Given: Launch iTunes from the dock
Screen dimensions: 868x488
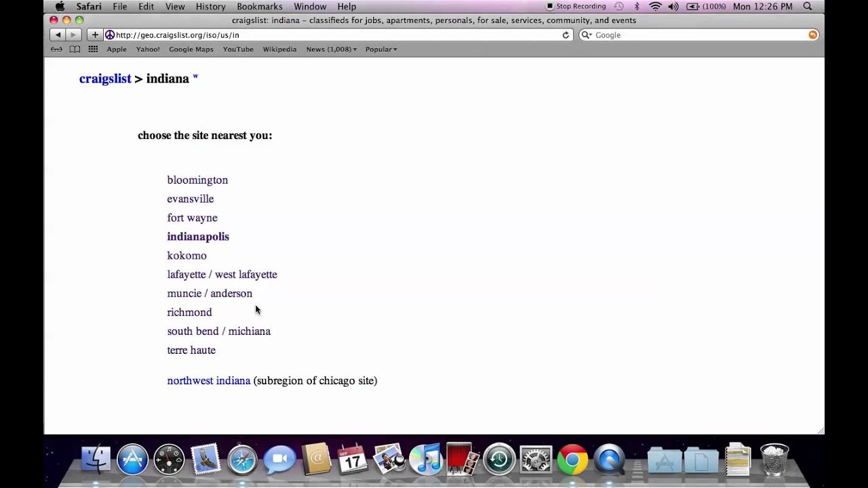Looking at the screenshot, I should [426, 460].
